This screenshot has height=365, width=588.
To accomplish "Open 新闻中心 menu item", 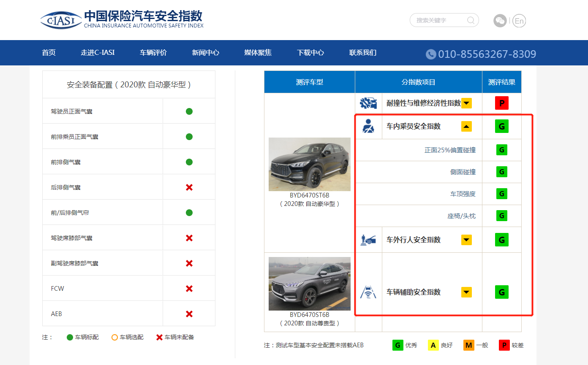I will tap(206, 53).
